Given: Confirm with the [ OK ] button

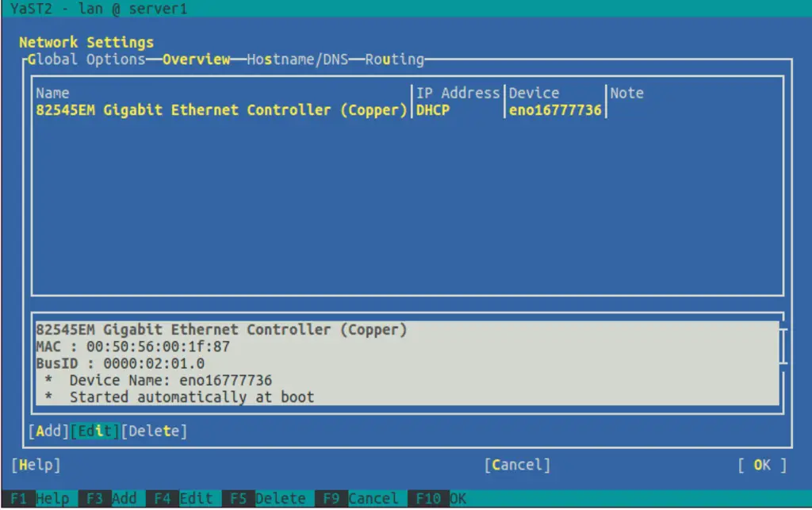Looking at the screenshot, I should click(762, 465).
